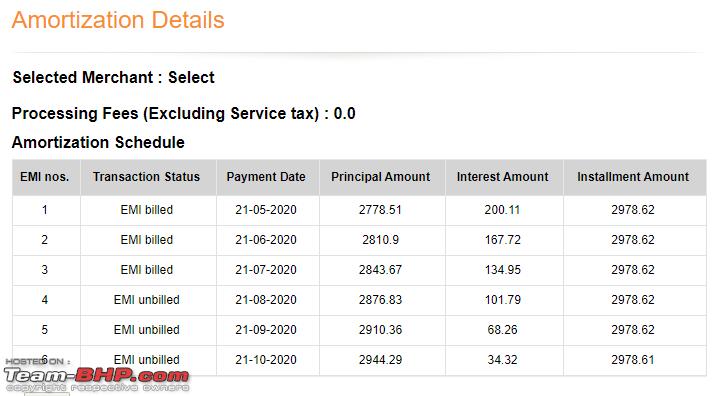
Task: Click the 'Payment Date' column header
Action: click(x=266, y=177)
